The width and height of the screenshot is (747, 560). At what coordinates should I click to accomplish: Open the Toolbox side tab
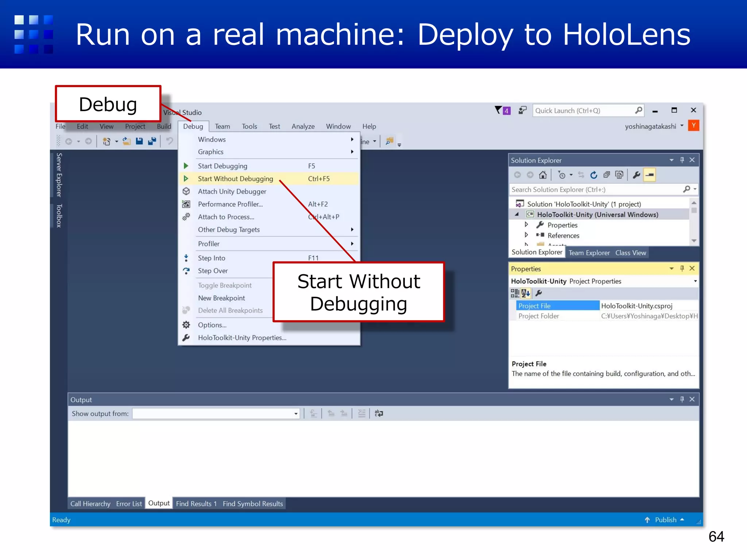[x=59, y=216]
